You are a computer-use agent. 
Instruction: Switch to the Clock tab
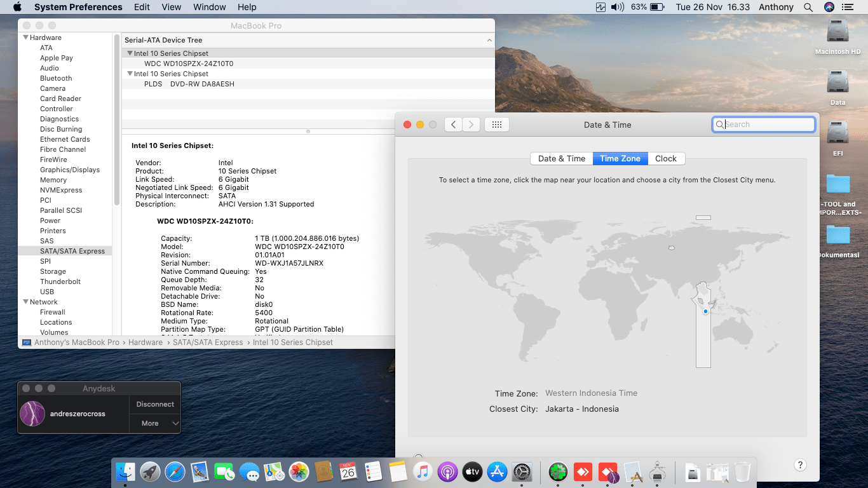(x=665, y=159)
